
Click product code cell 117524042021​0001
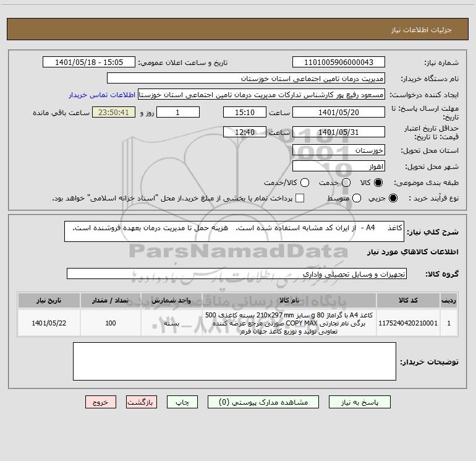[x=408, y=323]
